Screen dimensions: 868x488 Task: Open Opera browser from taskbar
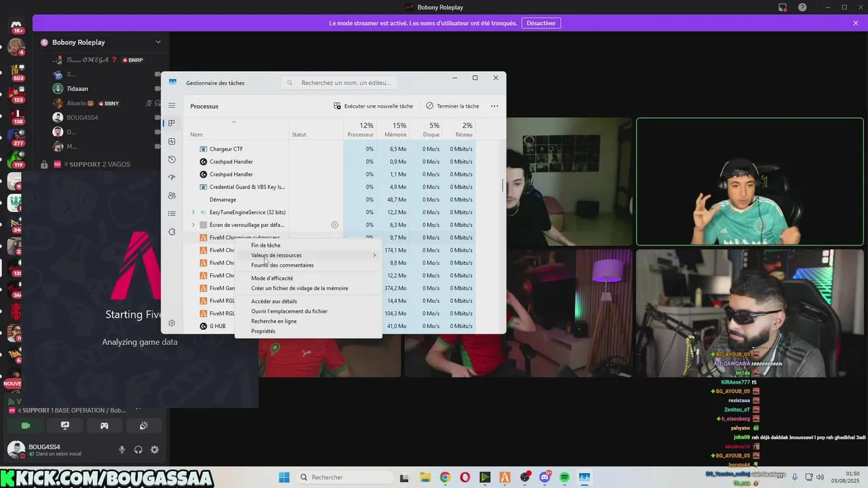[465, 477]
